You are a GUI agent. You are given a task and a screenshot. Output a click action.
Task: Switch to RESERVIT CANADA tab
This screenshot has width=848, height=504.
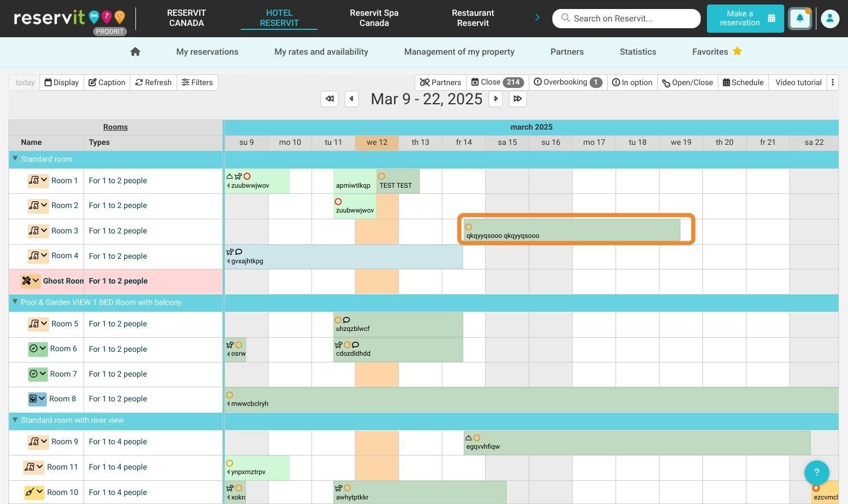(186, 18)
